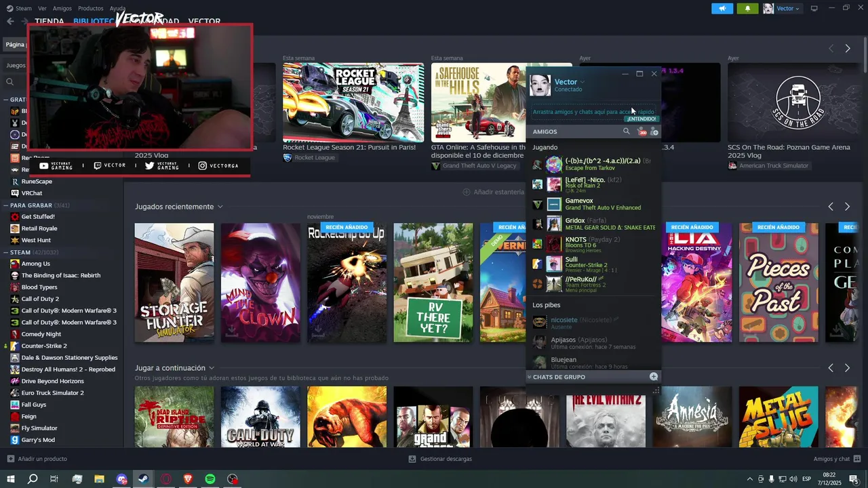Image resolution: width=868 pixels, height=488 pixels.
Task: Click the RV There Yet? game cover
Action: [433, 283]
